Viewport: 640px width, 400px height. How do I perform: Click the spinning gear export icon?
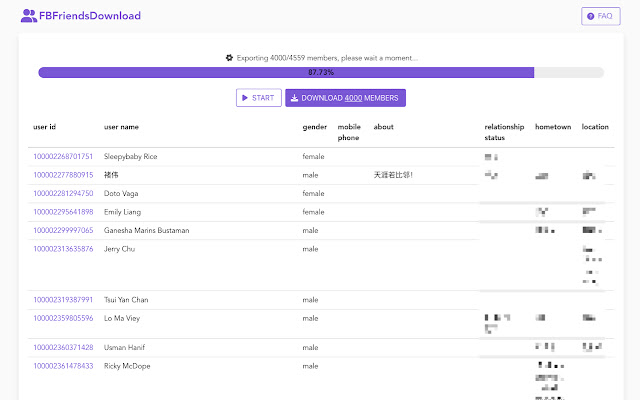click(229, 58)
